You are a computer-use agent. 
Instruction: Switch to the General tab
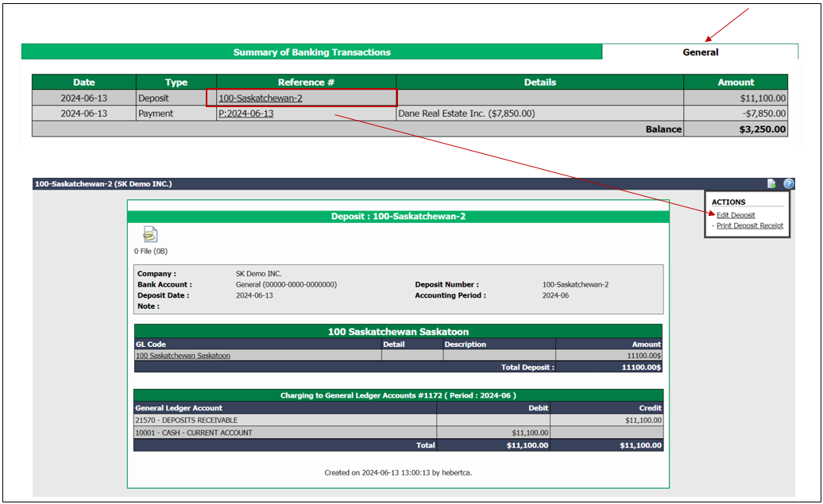click(x=700, y=52)
